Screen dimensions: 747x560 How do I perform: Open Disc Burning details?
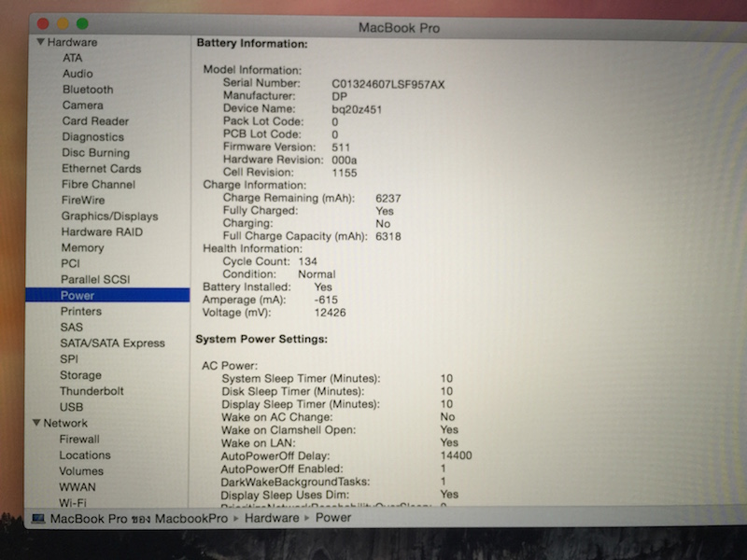pos(96,152)
